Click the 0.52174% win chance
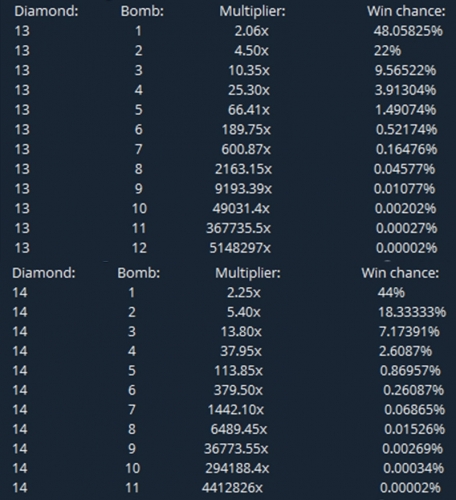 point(406,129)
